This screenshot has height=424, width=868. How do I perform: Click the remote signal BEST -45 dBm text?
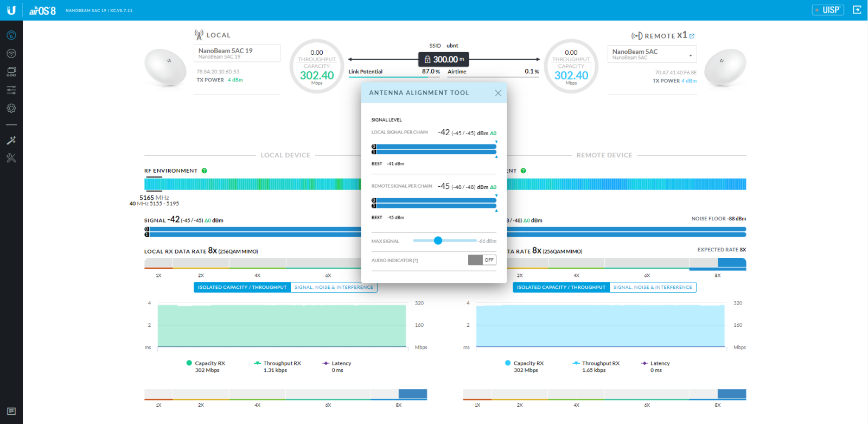[x=387, y=217]
